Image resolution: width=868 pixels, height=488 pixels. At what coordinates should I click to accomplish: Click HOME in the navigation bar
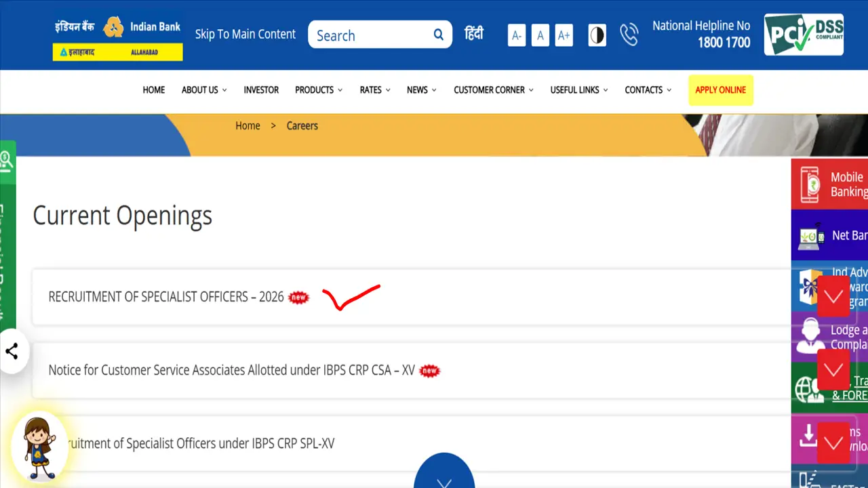(x=153, y=89)
